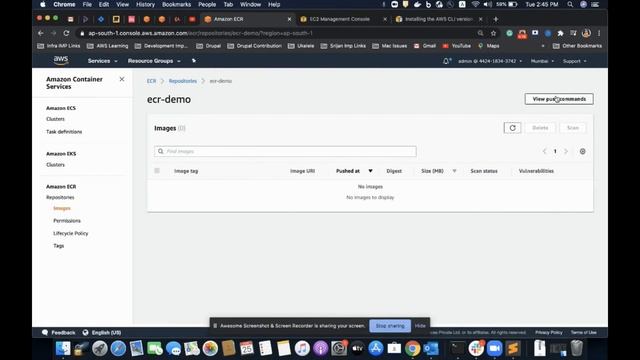The width and height of the screenshot is (640, 360).
Task: Open Finder from the dock
Action: pyautogui.click(x=63, y=348)
